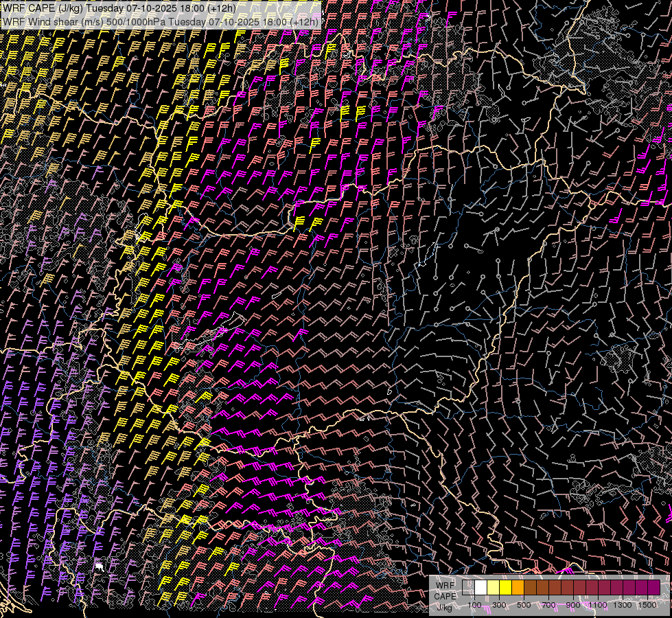Click the J/kg unit label in legend
The height and width of the screenshot is (618, 672).
click(444, 607)
